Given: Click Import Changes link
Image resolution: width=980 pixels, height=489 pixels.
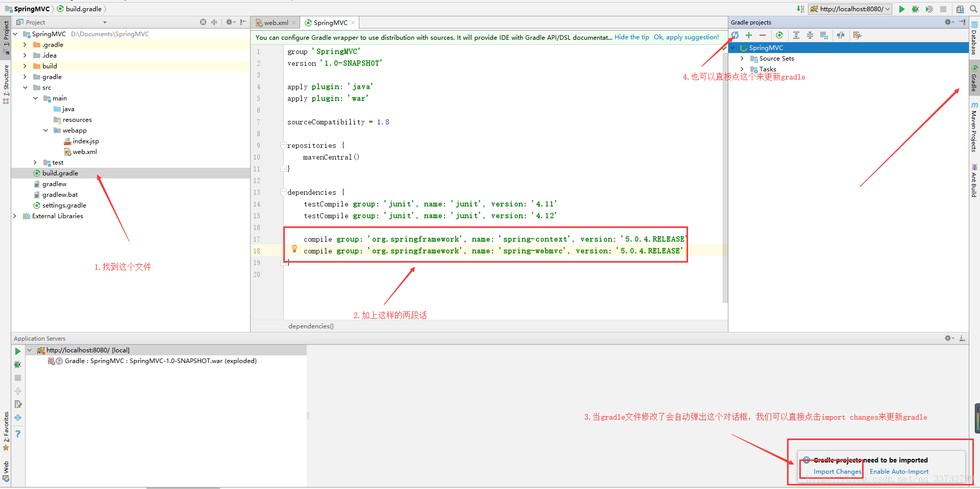Looking at the screenshot, I should [837, 472].
